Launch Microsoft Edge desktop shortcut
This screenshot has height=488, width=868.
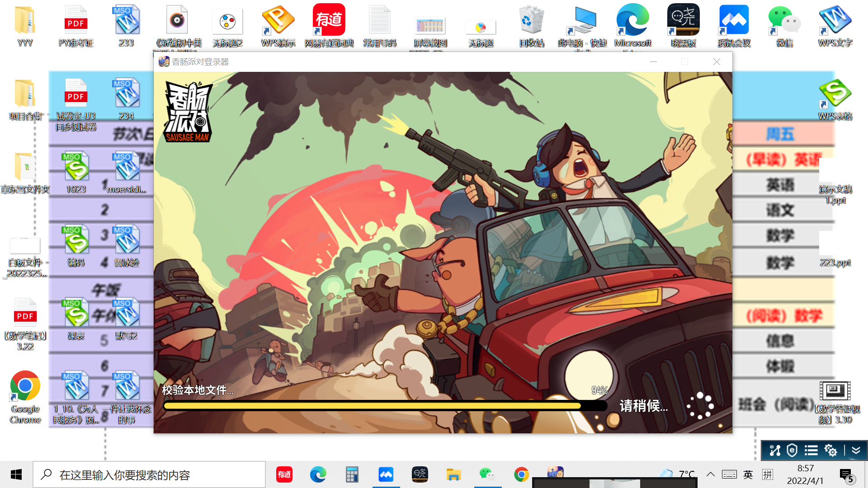click(632, 26)
